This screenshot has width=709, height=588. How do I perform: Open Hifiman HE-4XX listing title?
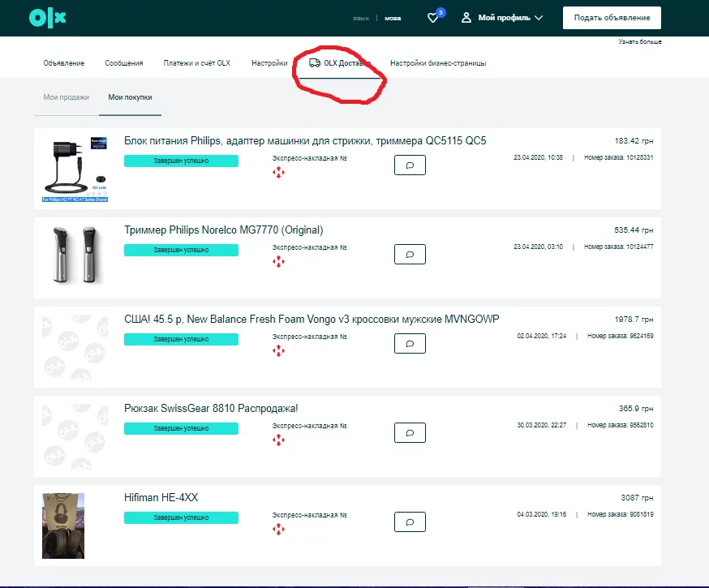click(161, 498)
